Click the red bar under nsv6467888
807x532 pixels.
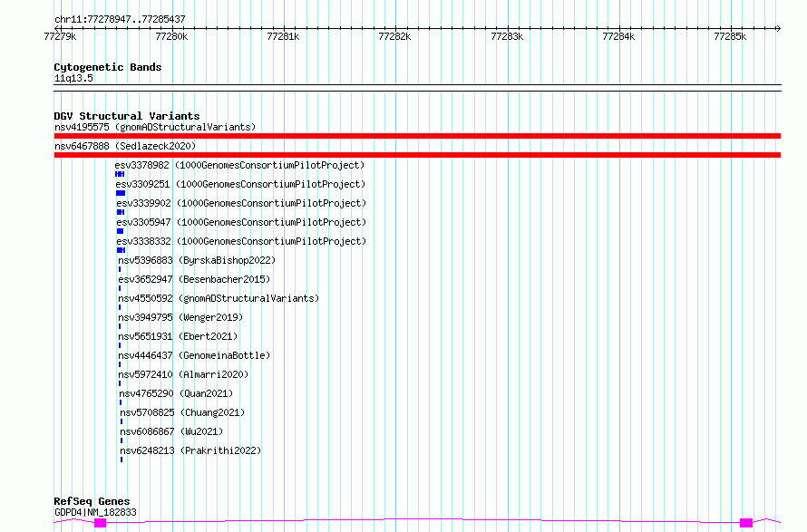click(417, 155)
